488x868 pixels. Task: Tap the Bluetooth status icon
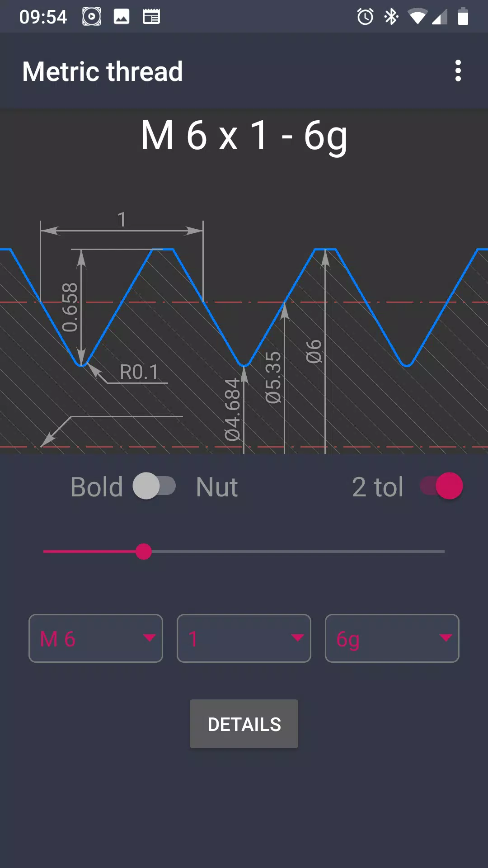coord(391,17)
